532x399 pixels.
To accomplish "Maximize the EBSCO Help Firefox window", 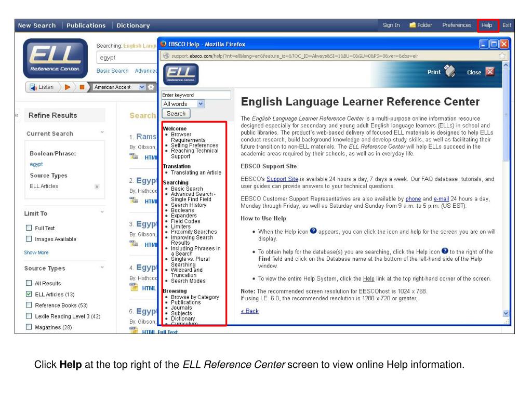I will click(494, 44).
